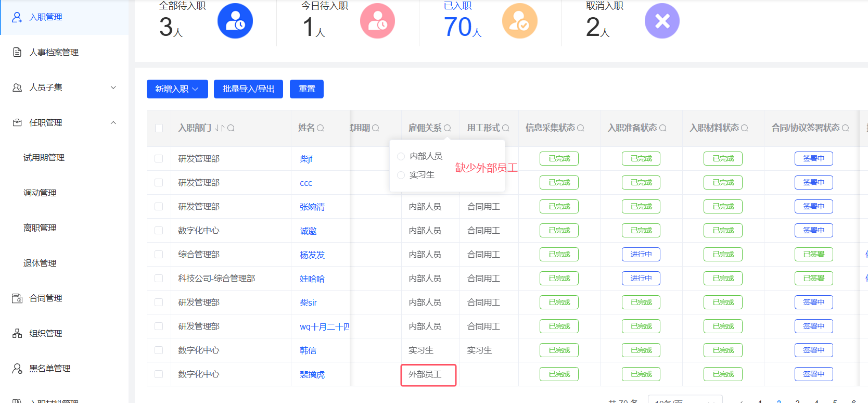The height and width of the screenshot is (403, 868).
Task: Click the pink 今日待入职 circle icon
Action: click(377, 21)
